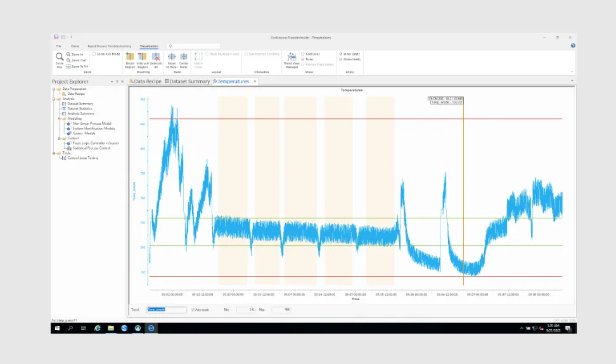
Task: Click the Zoom To Fit icon
Action: (68, 66)
